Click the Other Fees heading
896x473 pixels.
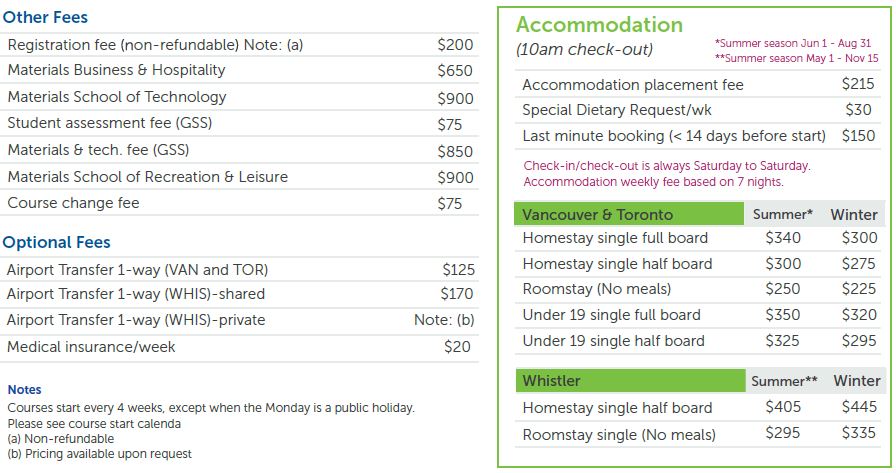(45, 17)
